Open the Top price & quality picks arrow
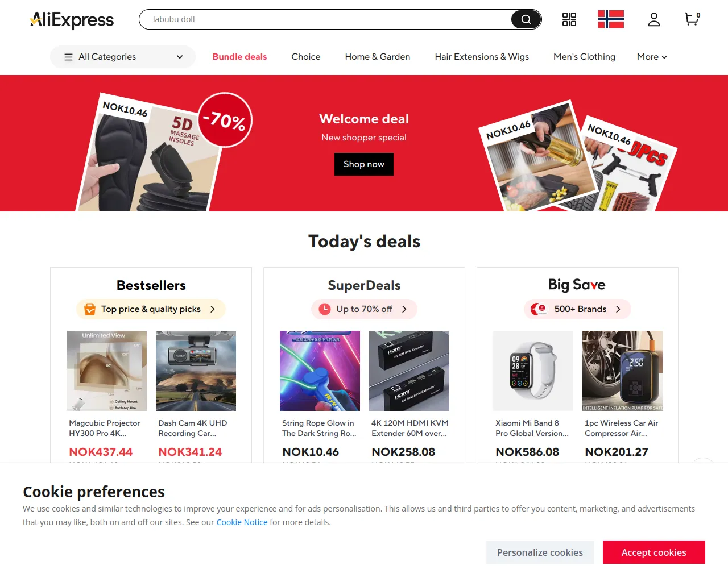 coord(213,309)
